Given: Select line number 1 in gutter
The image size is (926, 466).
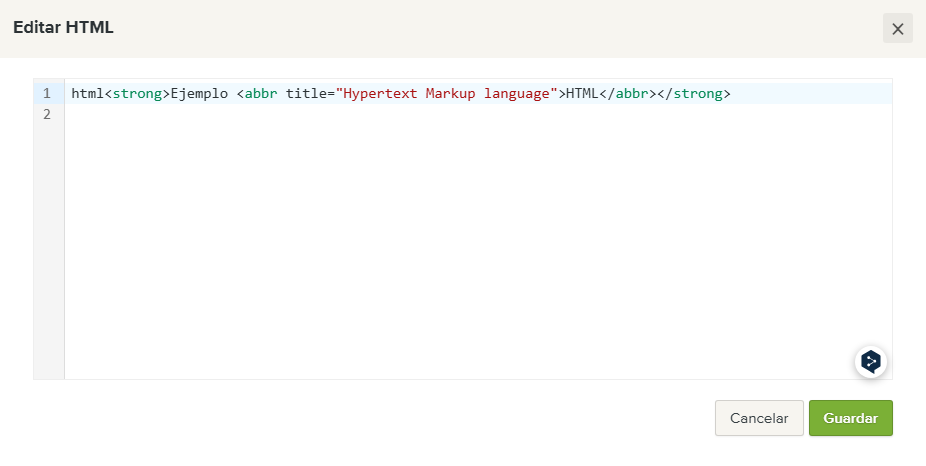Looking at the screenshot, I should [x=47, y=93].
